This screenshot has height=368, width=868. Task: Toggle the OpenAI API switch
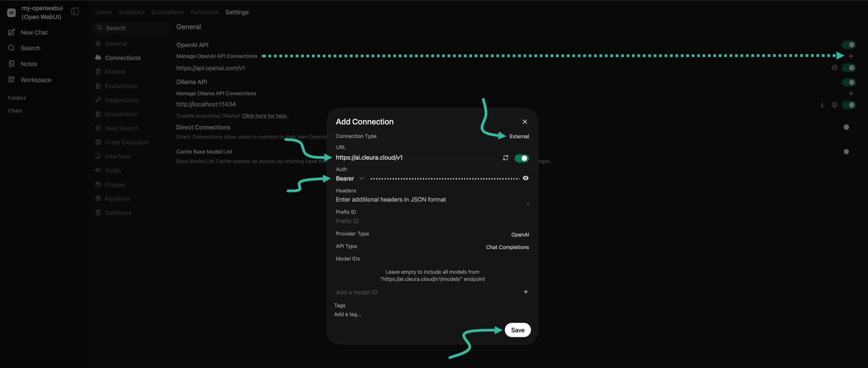pyautogui.click(x=849, y=45)
